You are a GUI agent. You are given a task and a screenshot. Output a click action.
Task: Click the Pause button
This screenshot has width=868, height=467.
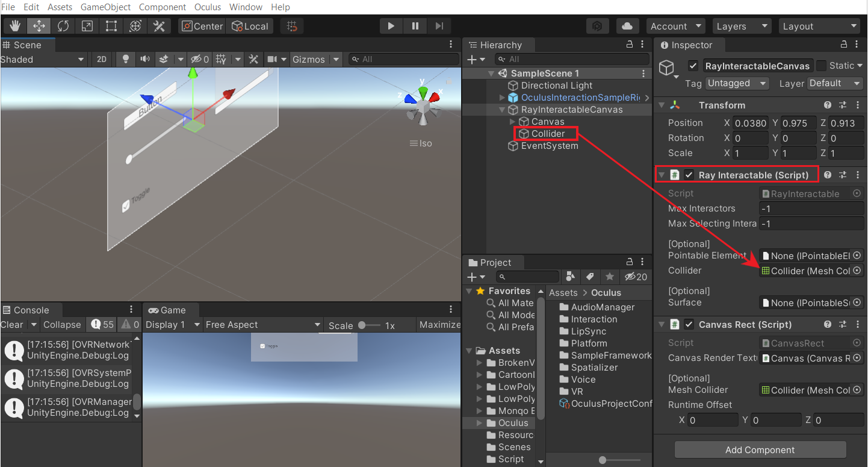415,26
